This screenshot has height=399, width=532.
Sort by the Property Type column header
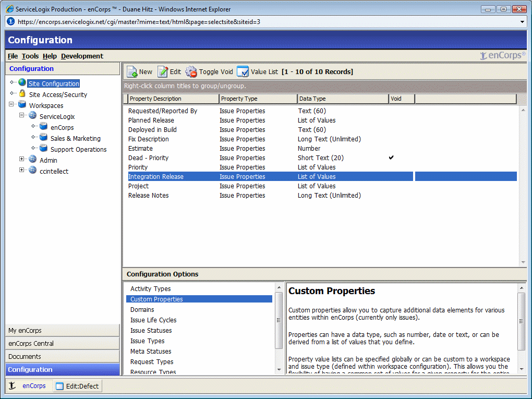click(258, 99)
